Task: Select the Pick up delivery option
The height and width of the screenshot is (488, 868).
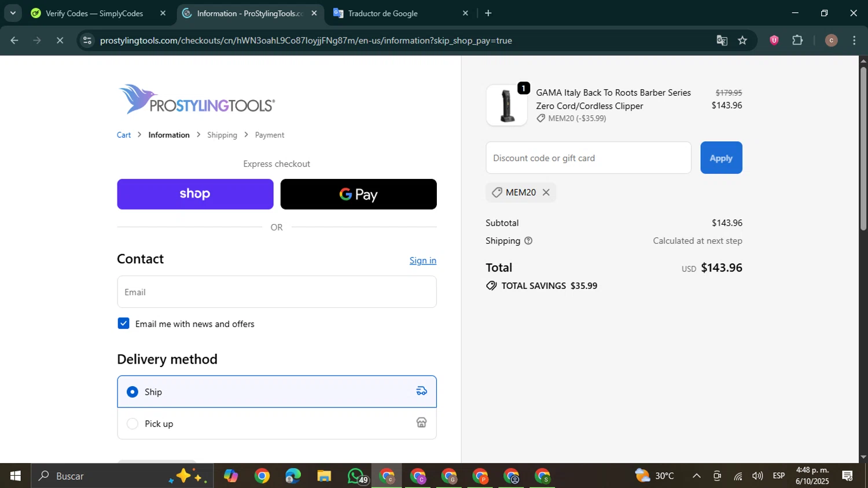Action: click(277, 423)
